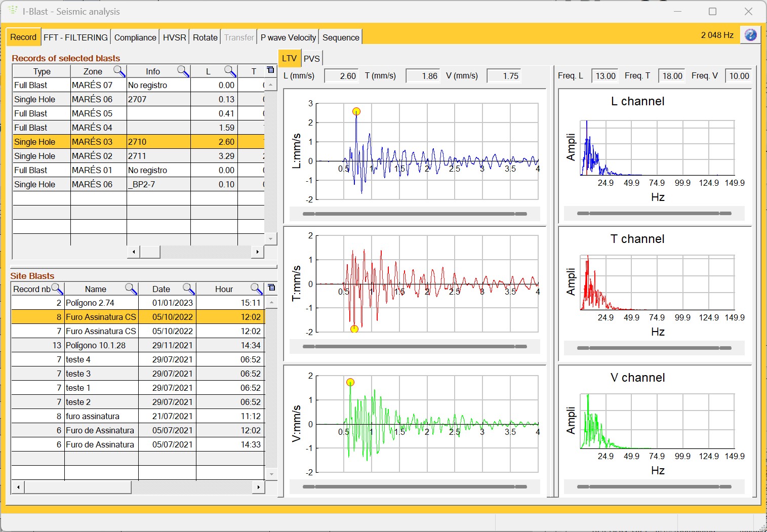This screenshot has height=532, width=767.
Task: Click inside the Freq. L value field
Action: [x=605, y=75]
